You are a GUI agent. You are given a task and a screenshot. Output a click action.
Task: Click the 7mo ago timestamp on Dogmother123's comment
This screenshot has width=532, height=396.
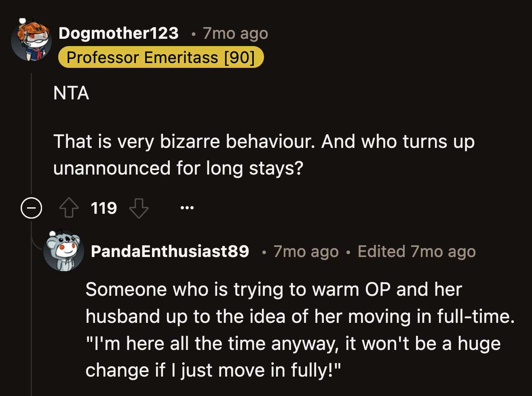pyautogui.click(x=235, y=34)
